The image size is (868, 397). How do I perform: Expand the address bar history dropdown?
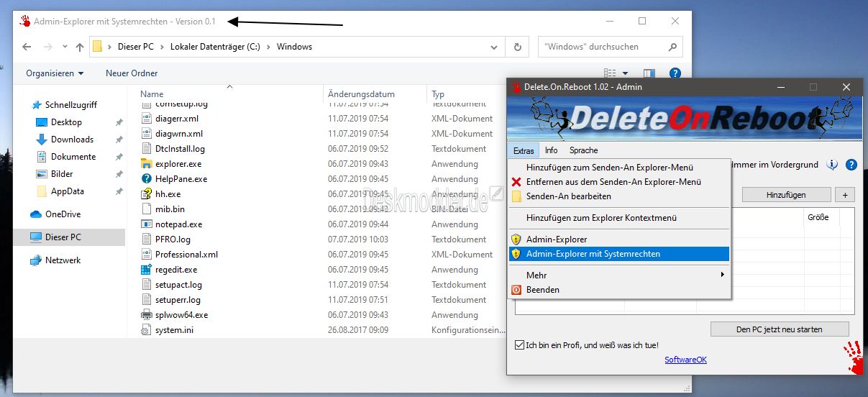point(494,47)
